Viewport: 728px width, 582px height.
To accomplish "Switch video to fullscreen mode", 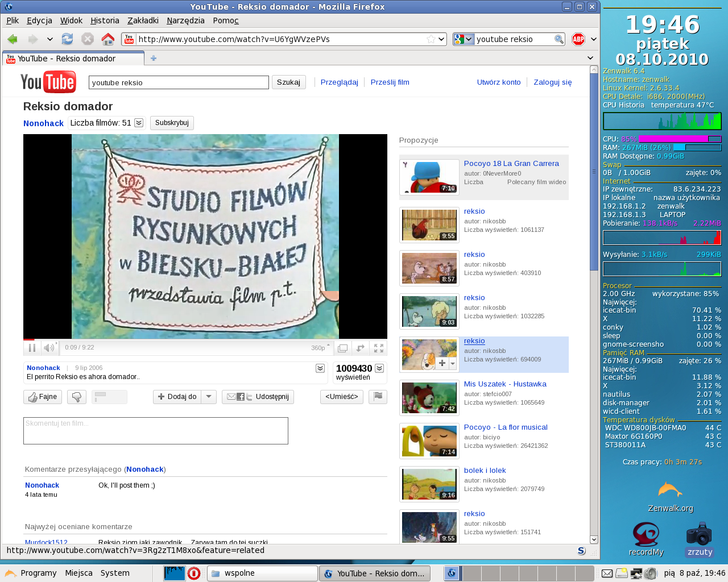I will 379,348.
